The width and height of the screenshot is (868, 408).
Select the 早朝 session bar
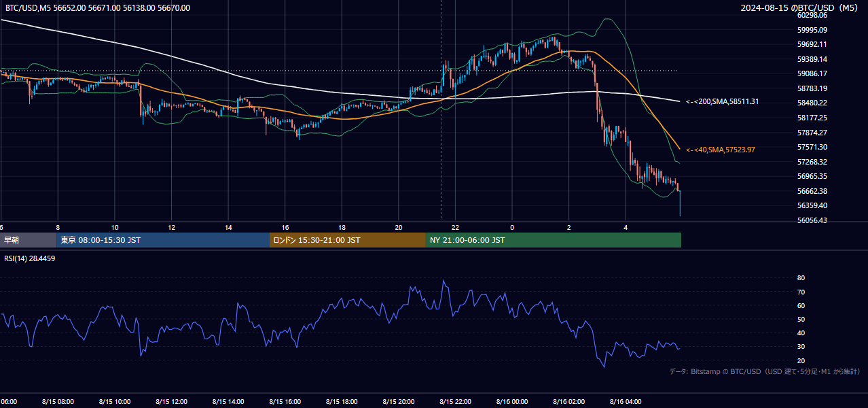pos(29,240)
